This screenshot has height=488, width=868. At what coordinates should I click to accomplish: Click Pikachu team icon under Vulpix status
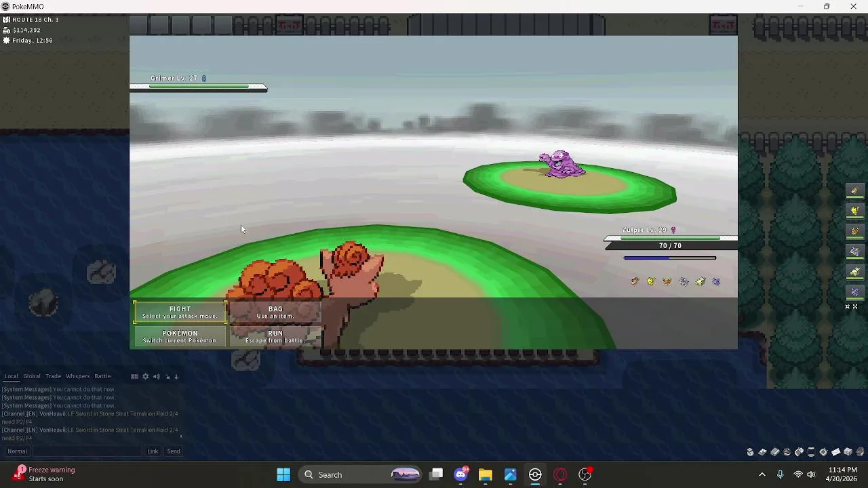click(651, 281)
